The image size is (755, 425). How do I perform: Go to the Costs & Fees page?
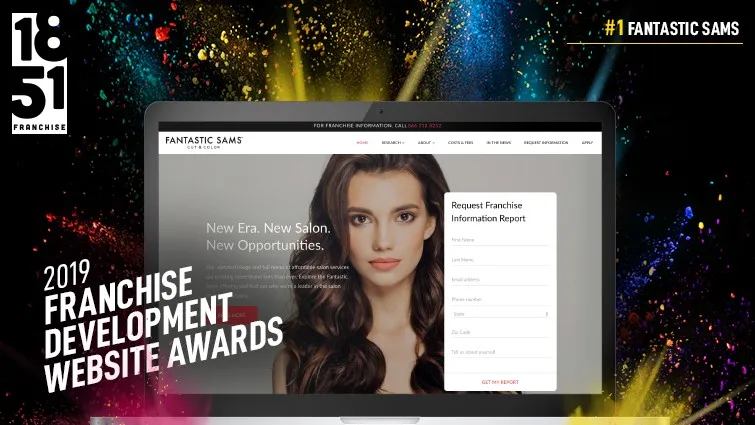pos(460,143)
